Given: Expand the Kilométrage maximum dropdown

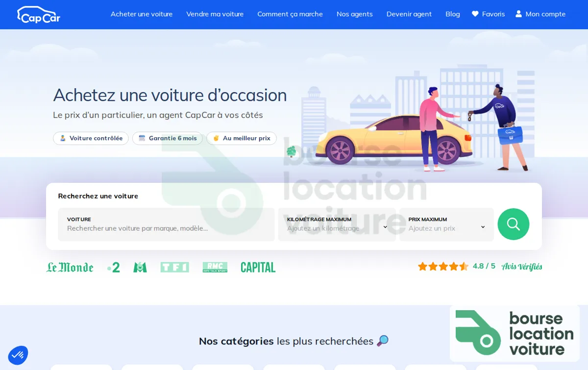Looking at the screenshot, I should pos(337,224).
